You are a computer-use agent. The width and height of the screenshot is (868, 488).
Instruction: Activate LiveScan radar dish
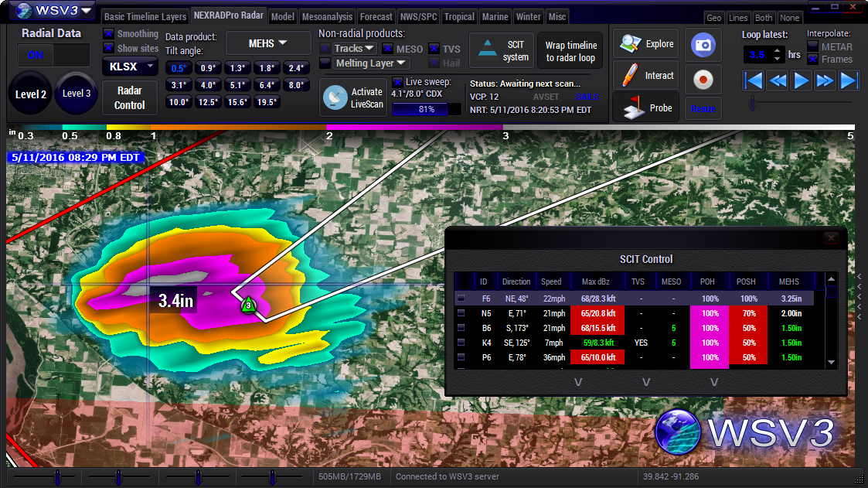coord(353,98)
